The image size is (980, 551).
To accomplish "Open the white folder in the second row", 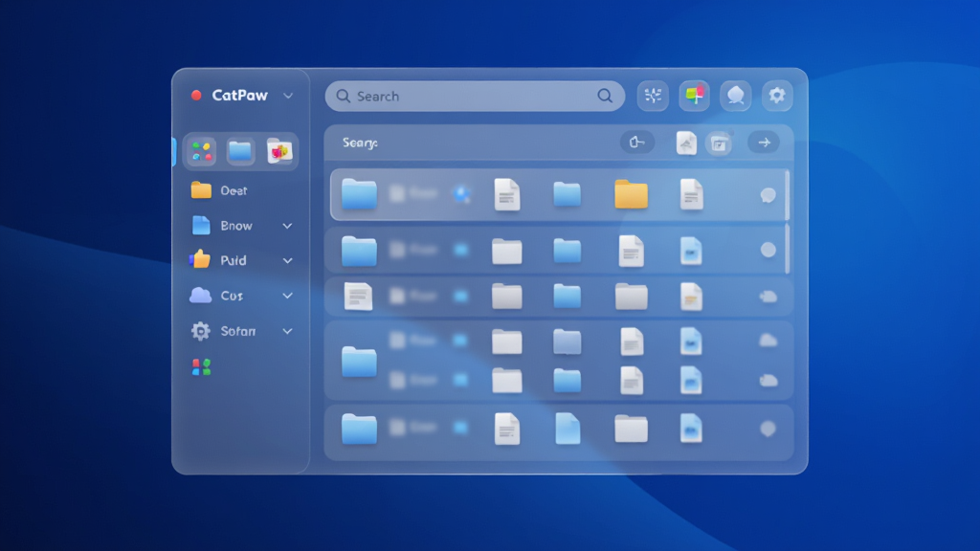I will [507, 252].
